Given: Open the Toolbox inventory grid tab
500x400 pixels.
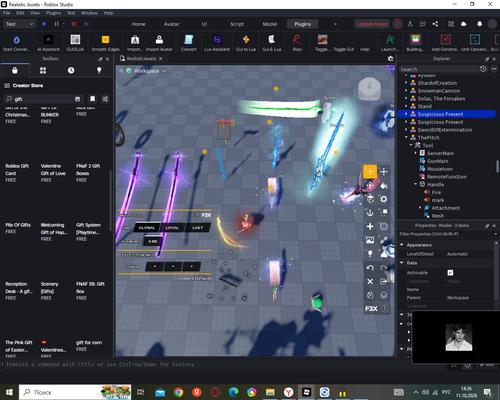Looking at the screenshot, I should click(43, 70).
